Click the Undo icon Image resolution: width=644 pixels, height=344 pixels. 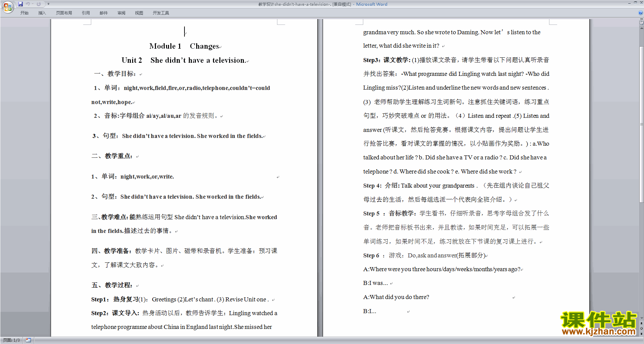28,4
